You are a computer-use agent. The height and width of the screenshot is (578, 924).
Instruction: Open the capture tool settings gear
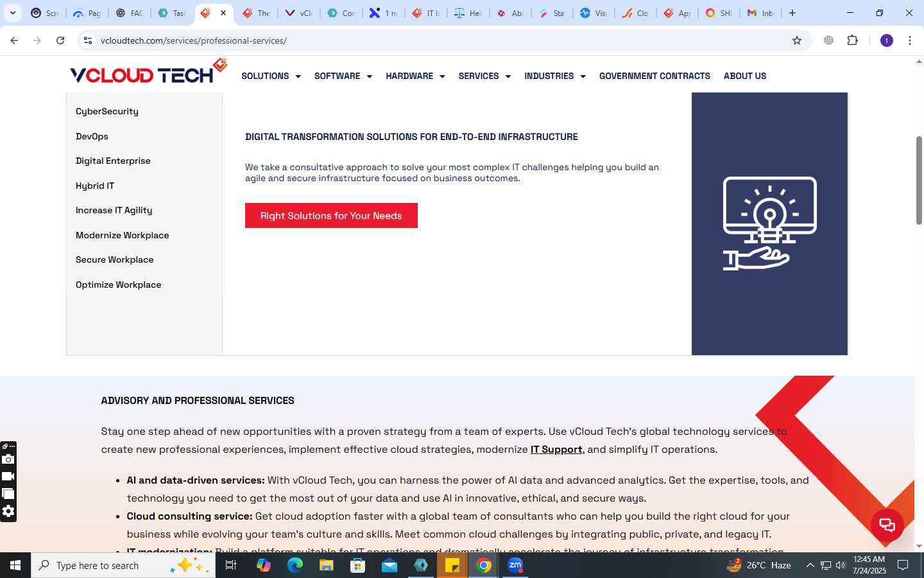[8, 511]
